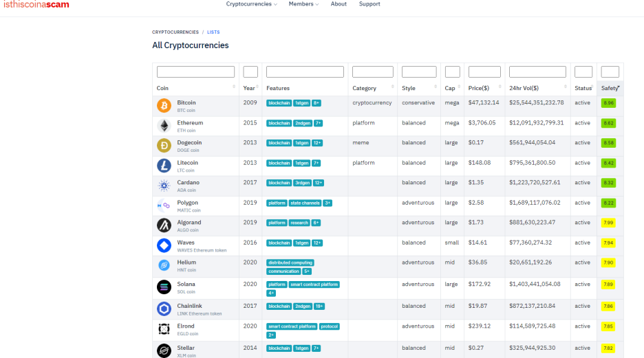Click the Cryptocurrencies breadcrumb link
Screen dimensions: 644x358
click(175, 32)
